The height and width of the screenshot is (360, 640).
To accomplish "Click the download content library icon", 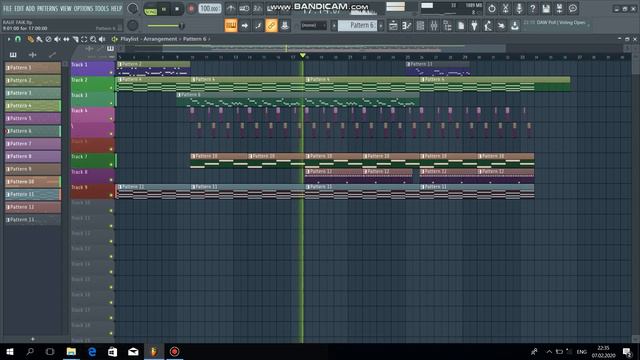I will [x=515, y=26].
